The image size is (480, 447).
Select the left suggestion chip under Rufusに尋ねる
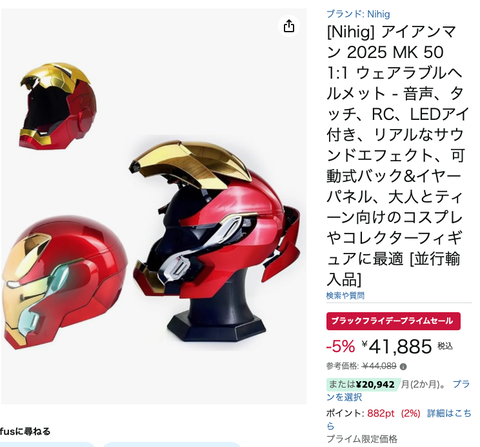48,444
